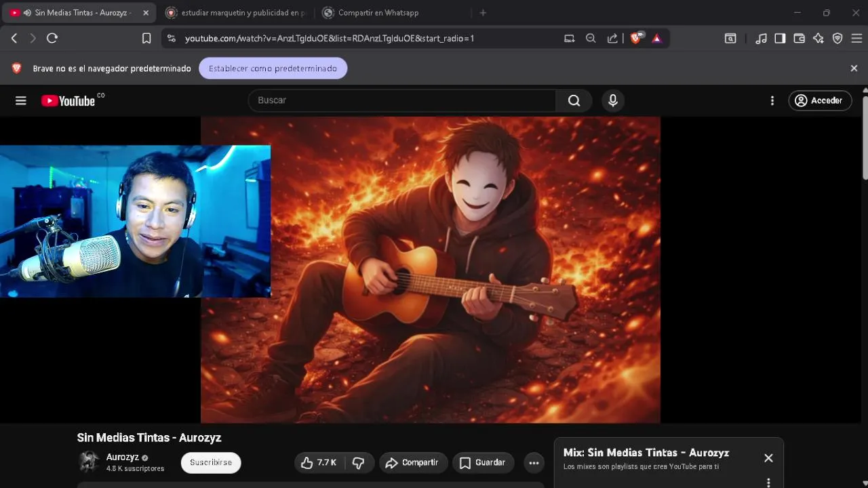This screenshot has height=488, width=868.
Task: Open the Brave VPN shield icon
Action: [837, 39]
